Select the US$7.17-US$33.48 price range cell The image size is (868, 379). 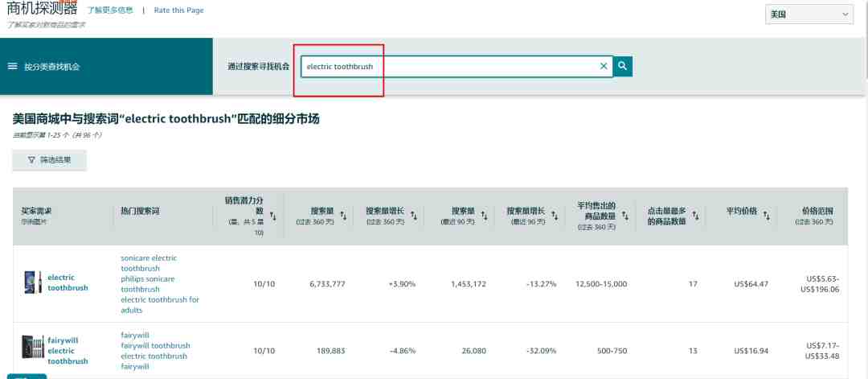(x=823, y=351)
